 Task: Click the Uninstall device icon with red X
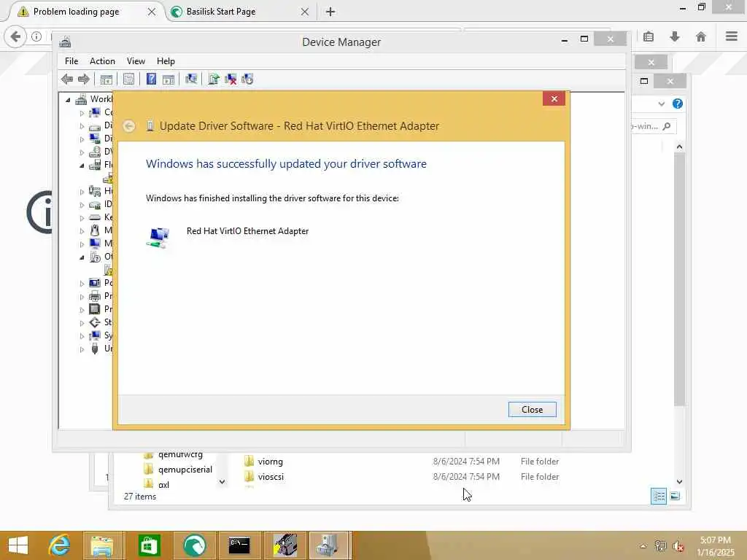point(231,79)
